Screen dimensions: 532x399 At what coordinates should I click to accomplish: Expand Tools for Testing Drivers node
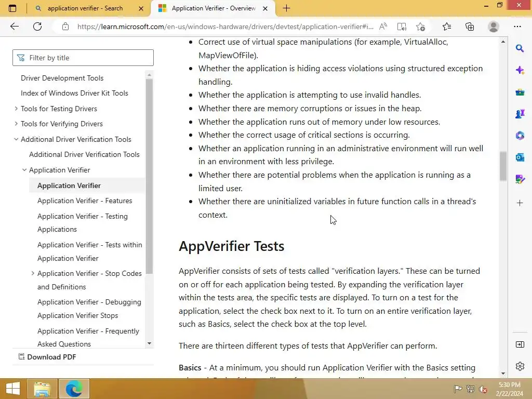[16, 109]
